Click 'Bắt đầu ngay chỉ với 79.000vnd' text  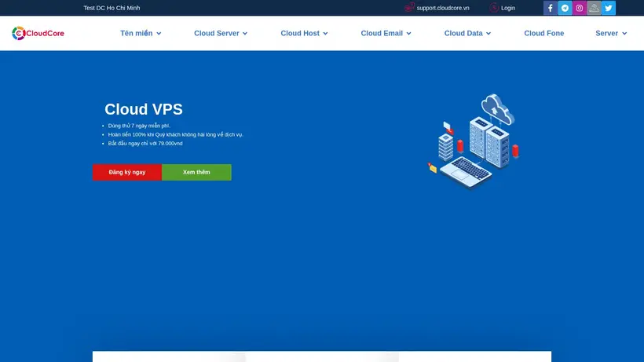point(145,143)
